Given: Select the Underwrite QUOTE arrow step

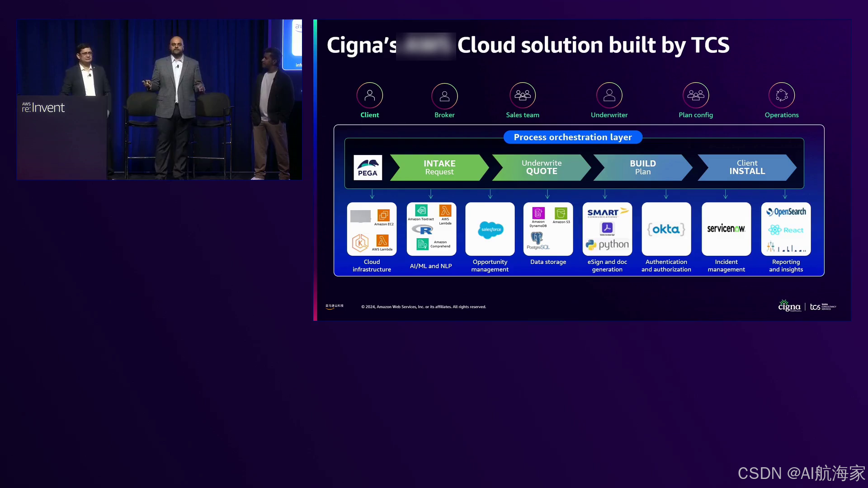Looking at the screenshot, I should point(541,168).
